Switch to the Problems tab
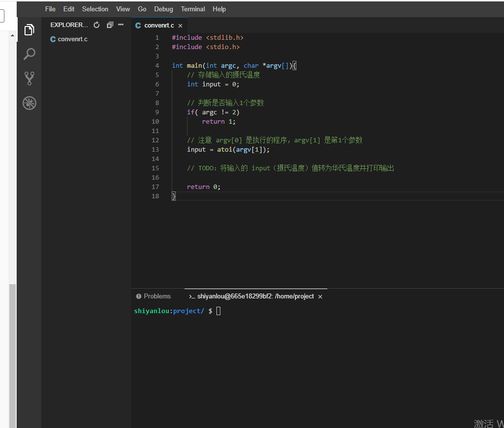The height and width of the screenshot is (428, 504). [157, 296]
